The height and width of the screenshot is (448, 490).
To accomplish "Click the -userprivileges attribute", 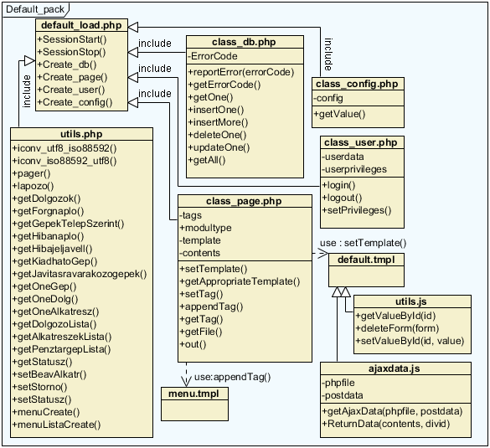I will (354, 169).
